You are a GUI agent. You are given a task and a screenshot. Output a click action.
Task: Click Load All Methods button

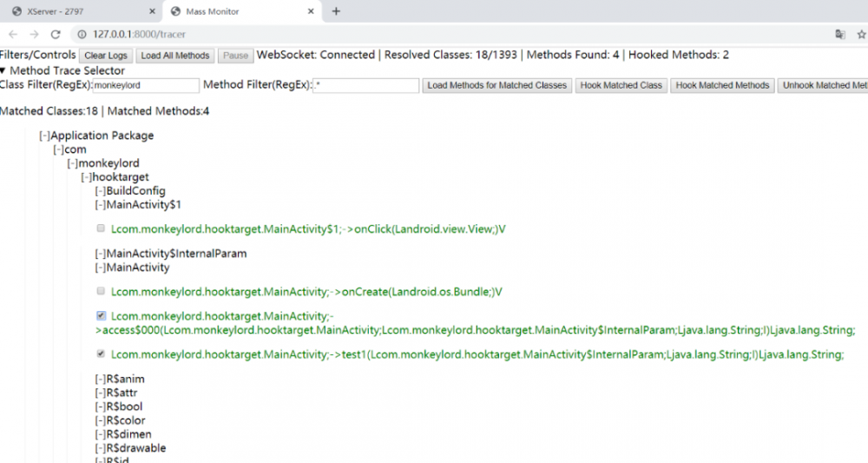[175, 56]
